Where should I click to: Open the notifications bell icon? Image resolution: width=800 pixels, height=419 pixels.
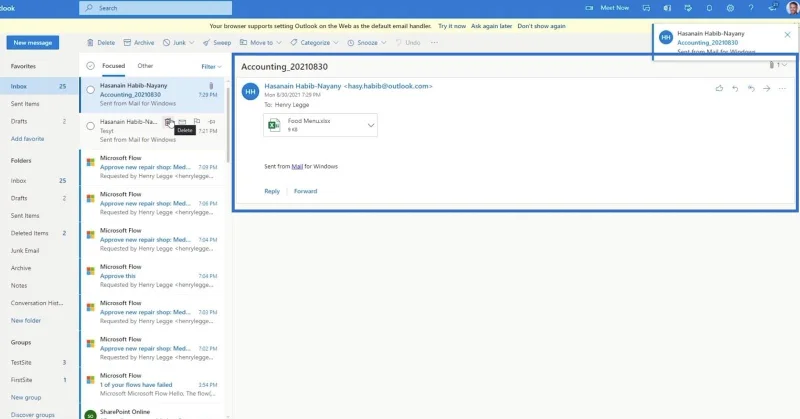pos(709,8)
